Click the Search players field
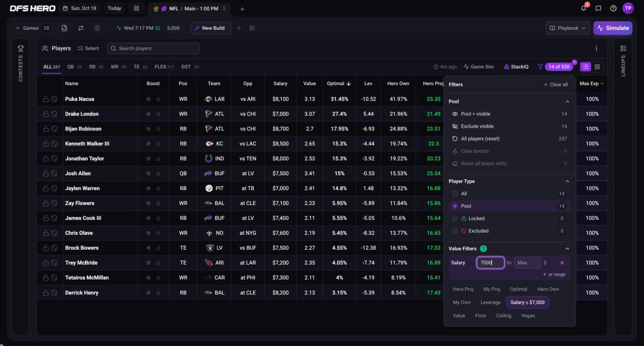644x346 pixels. (x=153, y=48)
